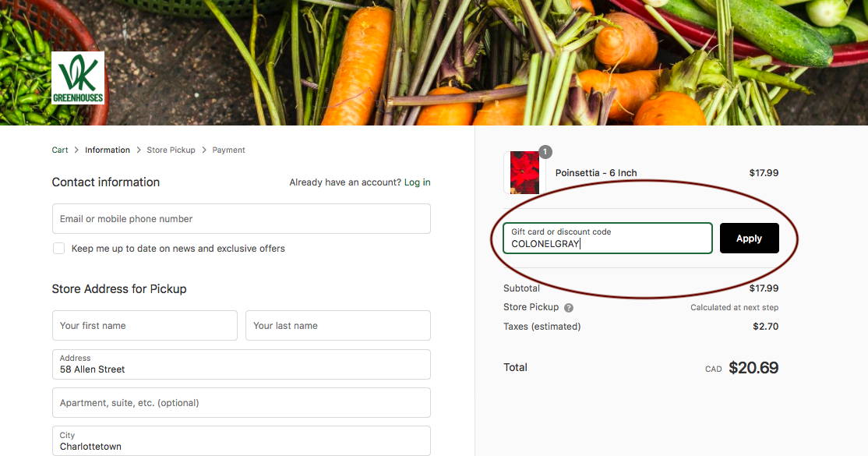Focus the Apartment, suite, etc. field
The image size is (868, 456).
[x=242, y=403]
